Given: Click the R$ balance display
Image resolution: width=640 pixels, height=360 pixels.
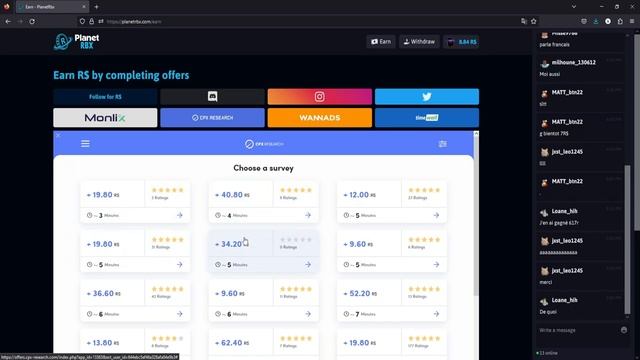Looking at the screenshot, I should (x=461, y=42).
